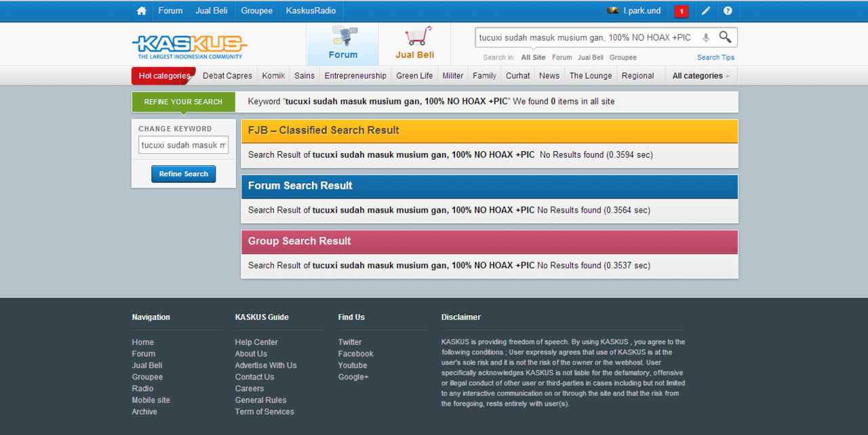The image size is (868, 435).
Task: Open the Contact Us link
Action: click(254, 377)
